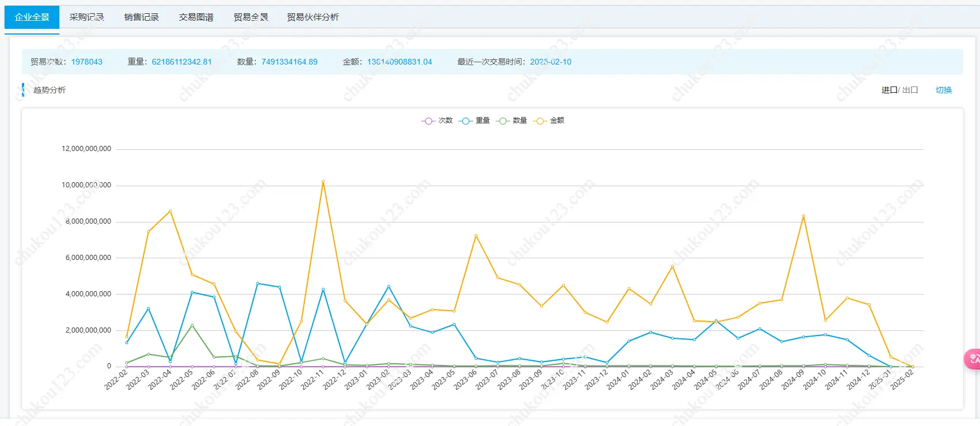
Task: Click the pink floating widget icon
Action: pyautogui.click(x=973, y=359)
